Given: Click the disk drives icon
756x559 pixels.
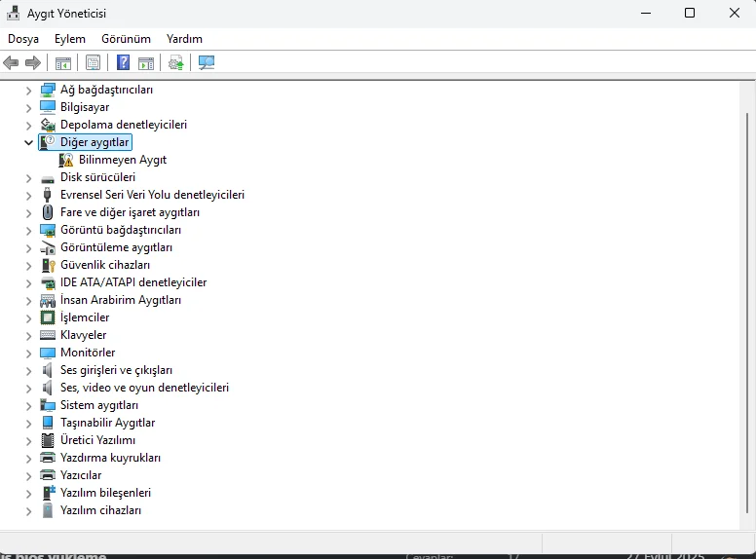Looking at the screenshot, I should point(48,179).
